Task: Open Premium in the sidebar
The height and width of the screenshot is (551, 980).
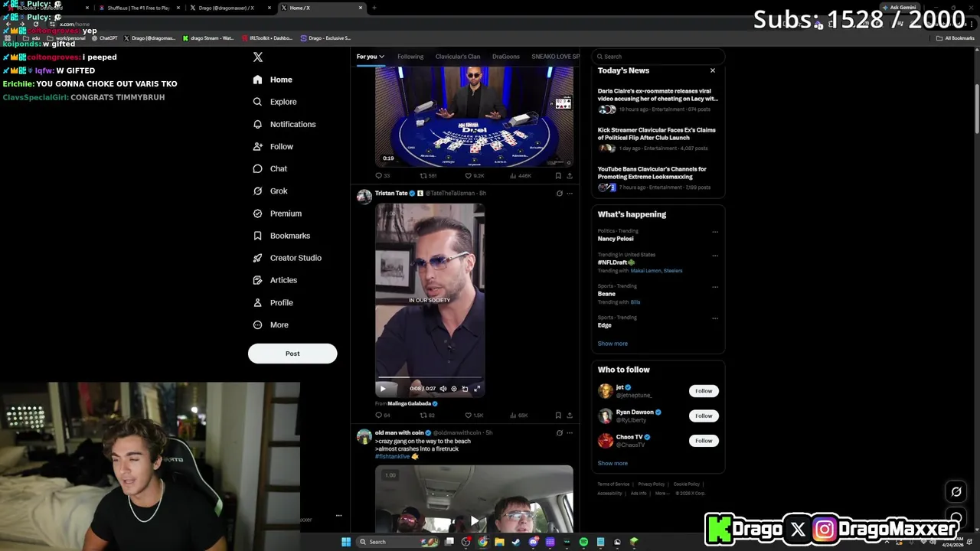Action: [277, 214]
